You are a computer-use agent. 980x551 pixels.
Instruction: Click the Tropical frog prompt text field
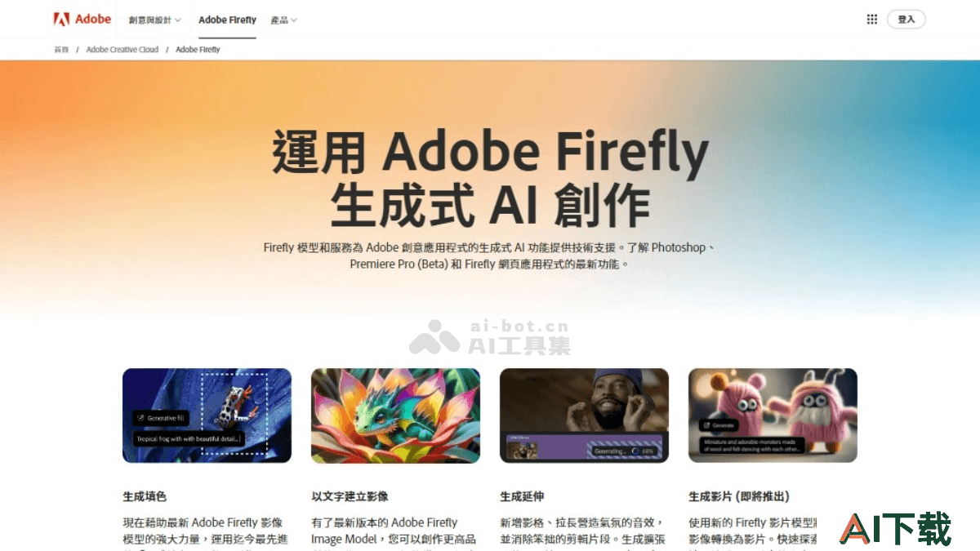tap(189, 439)
